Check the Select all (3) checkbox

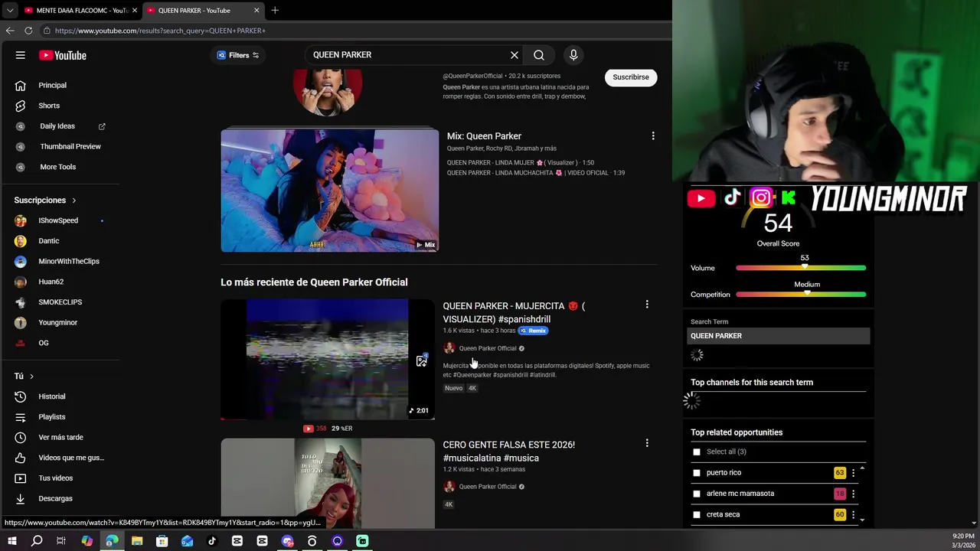click(x=697, y=452)
